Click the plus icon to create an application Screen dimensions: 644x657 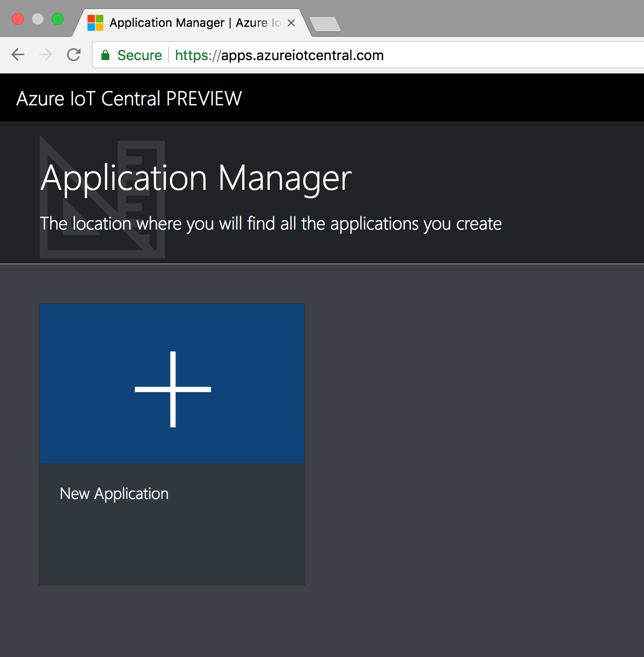[173, 389]
